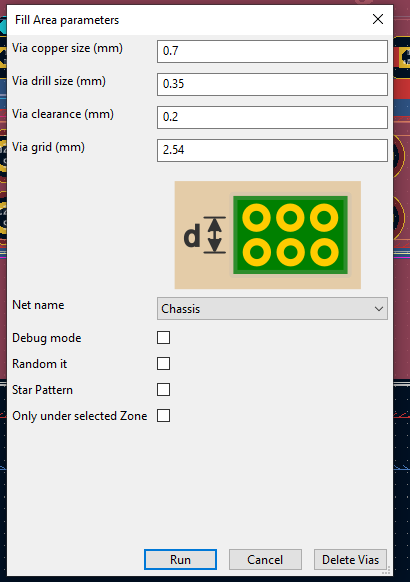The image size is (410, 582).
Task: Run the via fill with Run button
Action: 180,559
